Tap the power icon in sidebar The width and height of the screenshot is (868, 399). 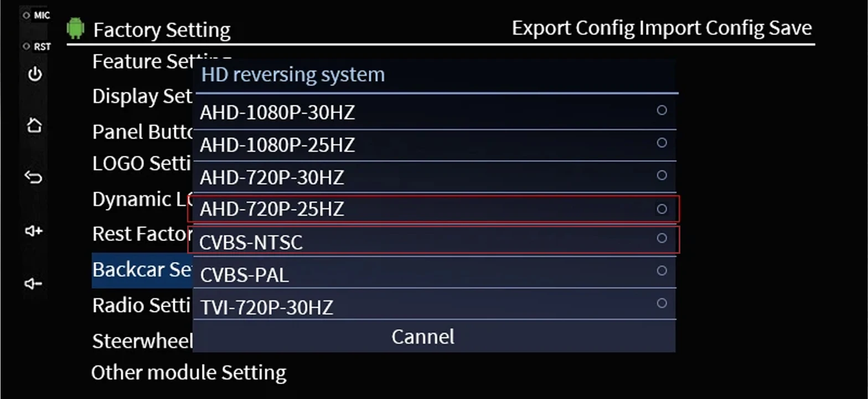[x=35, y=74]
